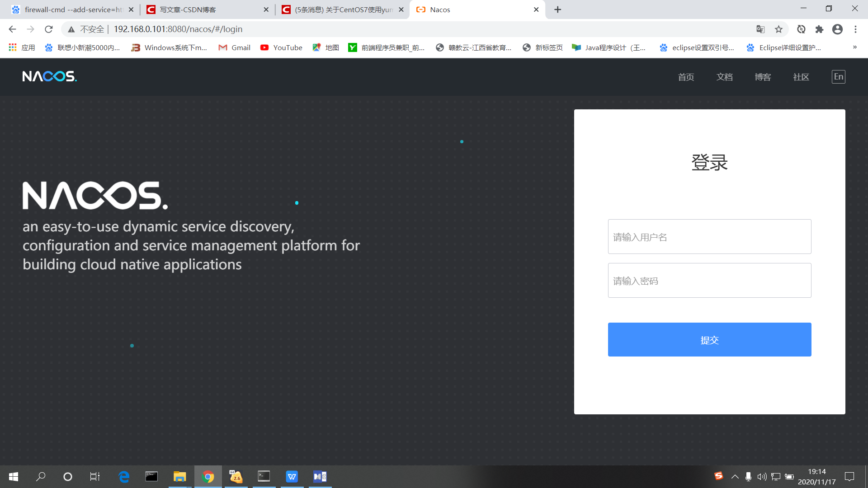
Task: Open the 应用 apps bookmark
Action: click(22, 47)
